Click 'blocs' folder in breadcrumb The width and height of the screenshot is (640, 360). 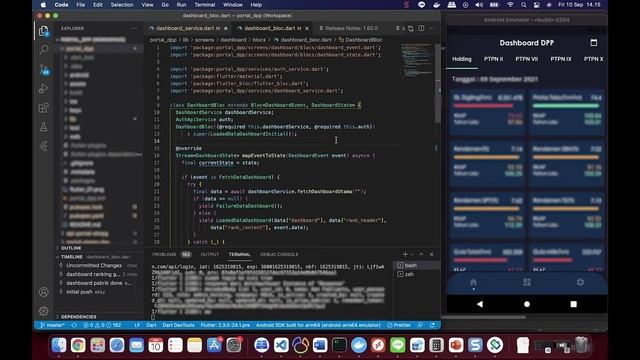pos(259,40)
